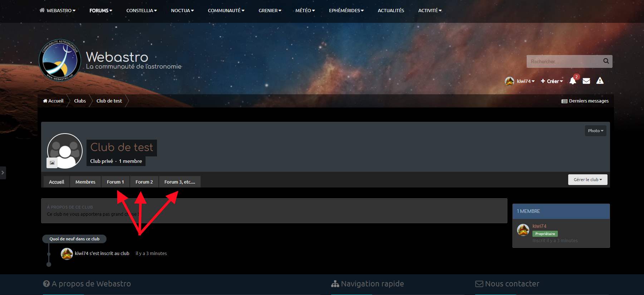Screen dimensions: 644x295
Task: Open the kiwi74 user menu
Action: (526, 81)
